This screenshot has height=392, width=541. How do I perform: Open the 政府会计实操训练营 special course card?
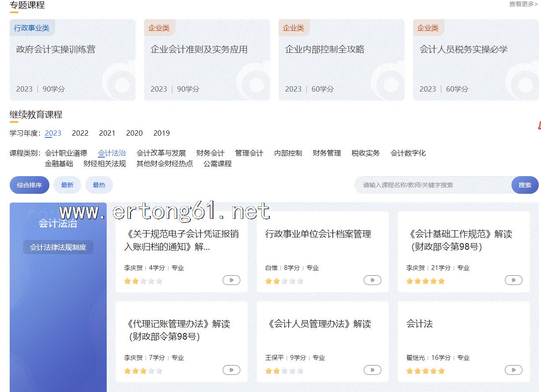[73, 60]
